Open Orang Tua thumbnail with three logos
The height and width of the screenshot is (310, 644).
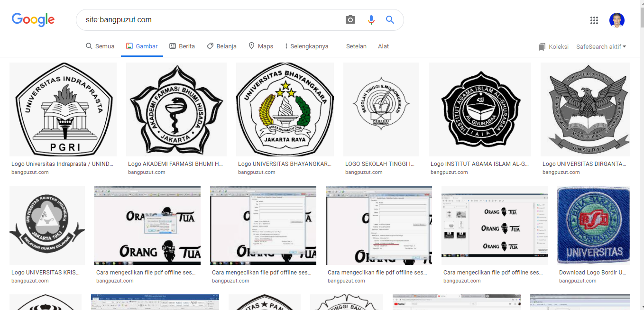(495, 225)
